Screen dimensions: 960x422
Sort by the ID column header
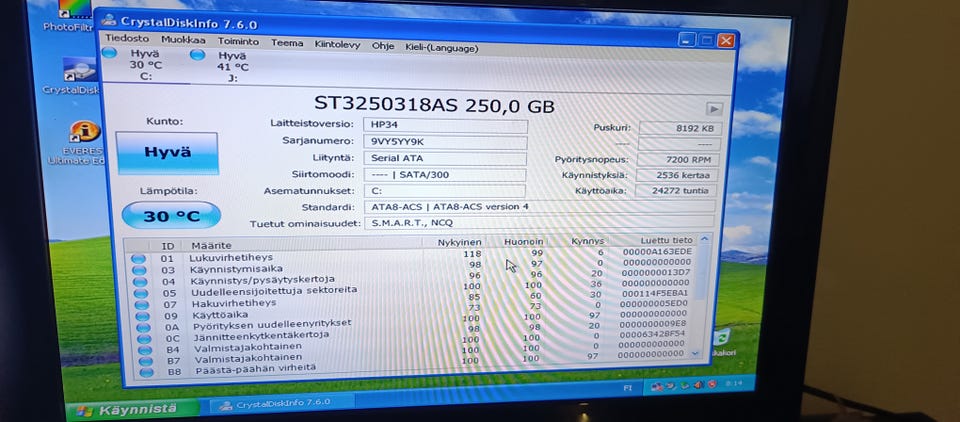(x=168, y=246)
